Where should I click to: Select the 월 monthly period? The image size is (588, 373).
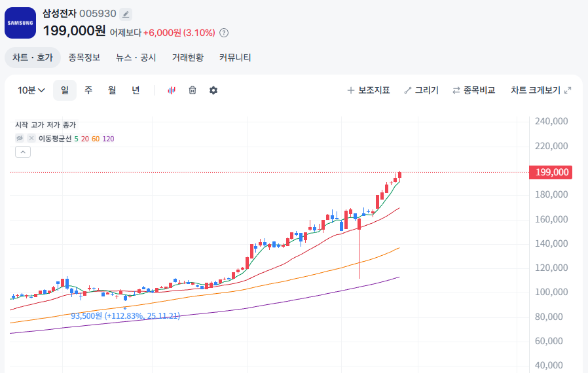tap(112, 90)
